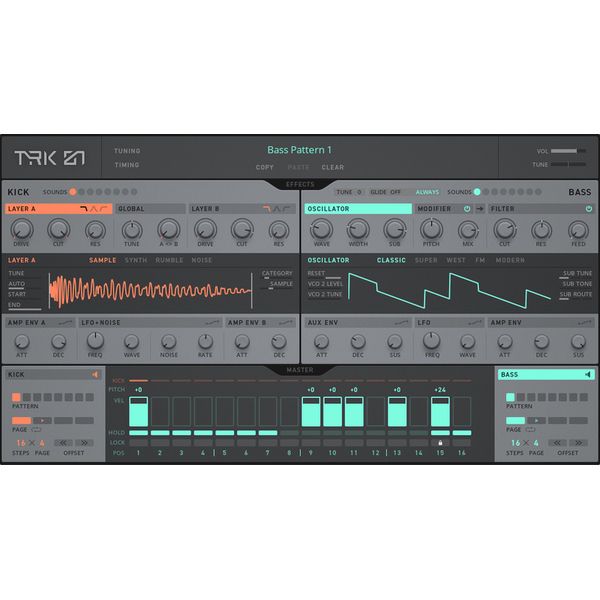Click the AUX ENV envelope shape icon

(x=401, y=323)
